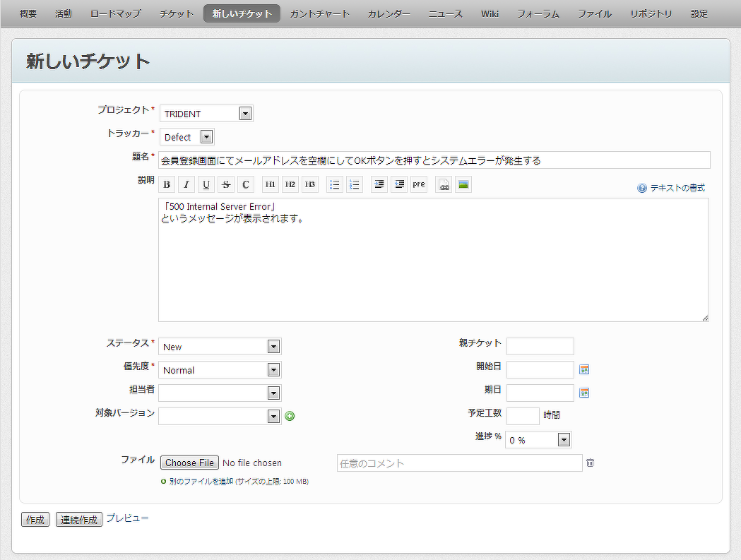741x560 pixels.
Task: Apply italic formatting to the description text
Action: click(186, 184)
